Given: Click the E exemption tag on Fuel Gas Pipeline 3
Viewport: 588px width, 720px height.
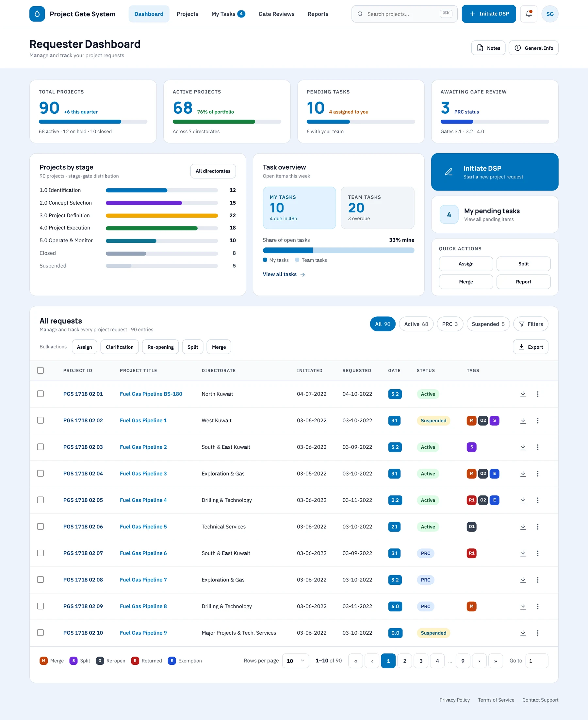Looking at the screenshot, I should click(494, 473).
